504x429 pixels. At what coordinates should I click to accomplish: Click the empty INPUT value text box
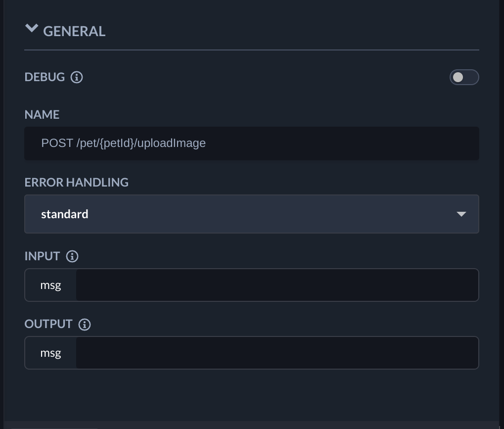tap(277, 285)
